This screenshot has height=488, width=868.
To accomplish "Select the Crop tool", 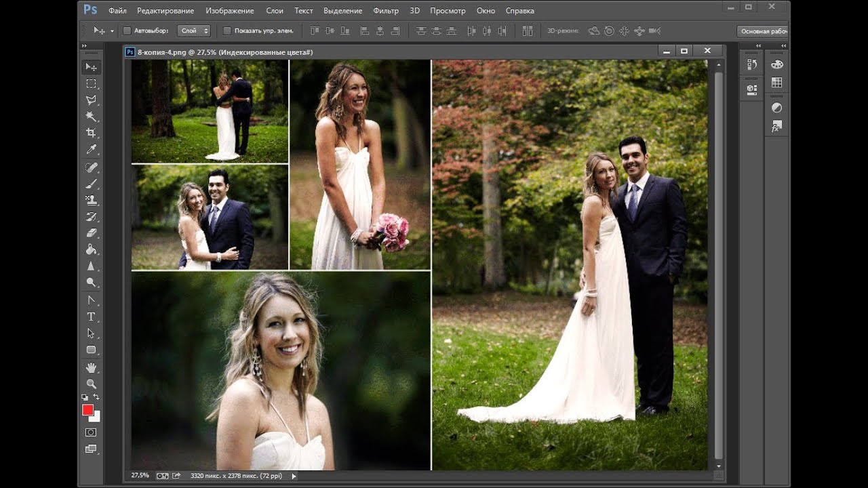I will point(91,133).
